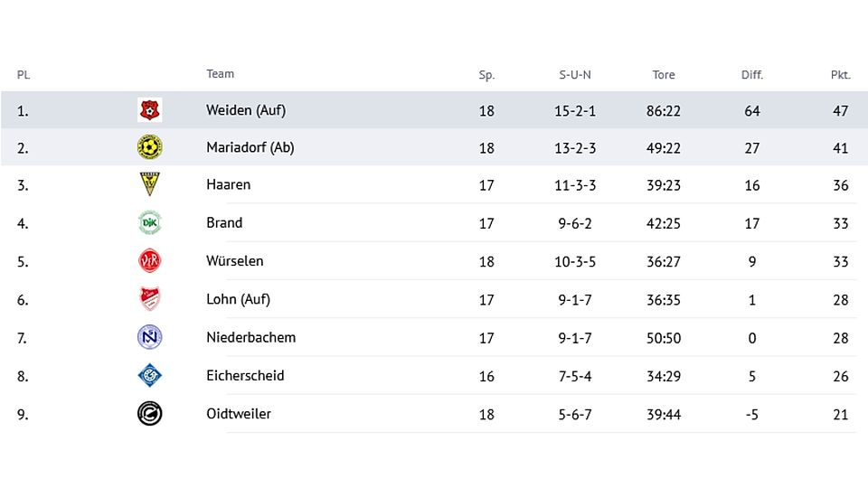Click the Mariadorf yellow football crest
This screenshot has height=488, width=868.
tap(149, 147)
